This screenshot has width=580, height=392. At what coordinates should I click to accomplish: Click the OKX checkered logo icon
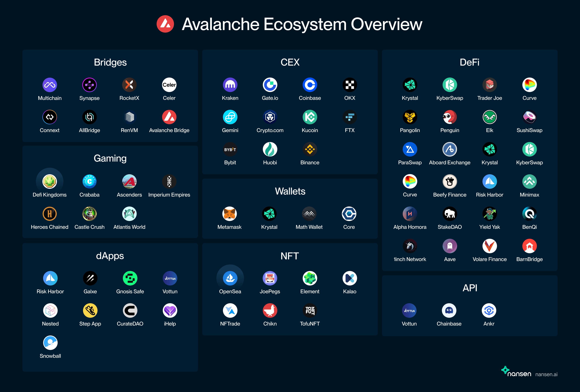(350, 85)
